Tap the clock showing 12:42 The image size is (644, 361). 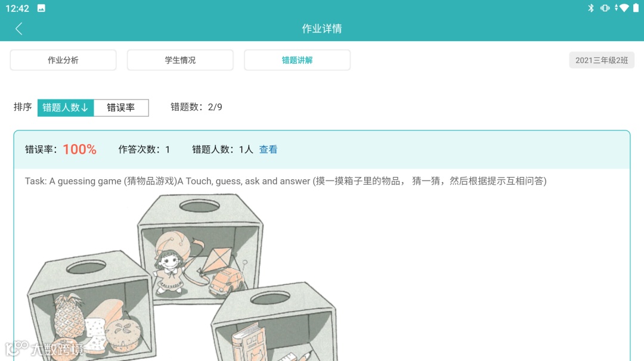pos(17,8)
